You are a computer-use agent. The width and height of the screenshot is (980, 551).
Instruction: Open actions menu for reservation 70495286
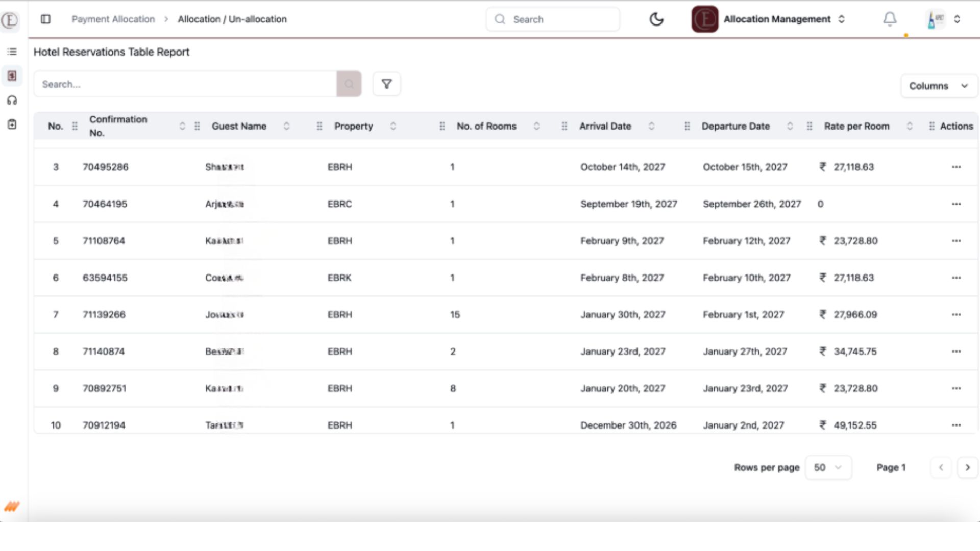point(956,167)
